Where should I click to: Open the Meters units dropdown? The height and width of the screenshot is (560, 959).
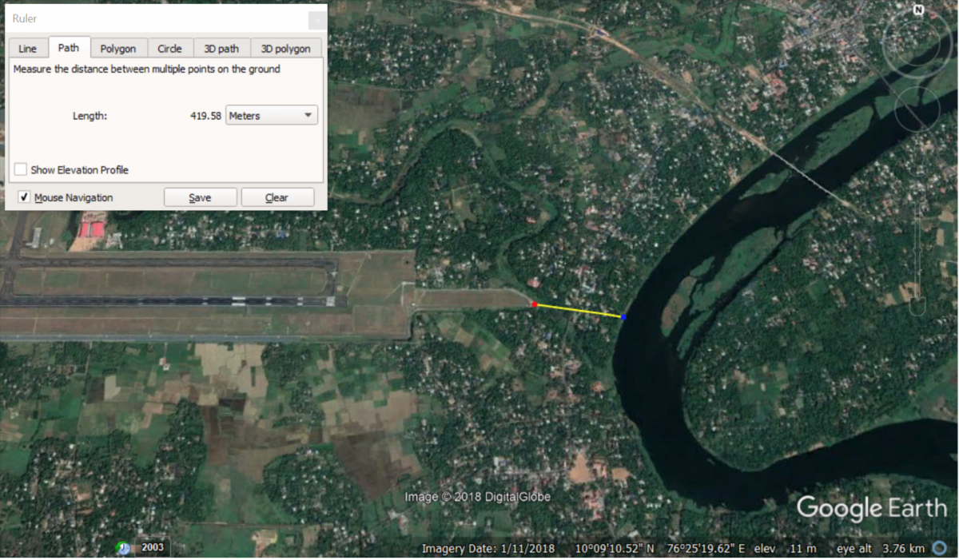click(271, 115)
